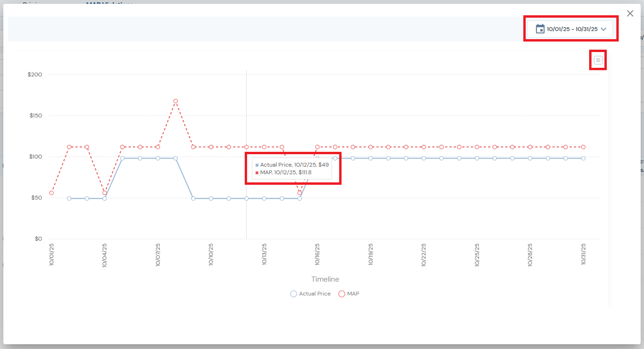
Task: Click the MAP data point on 10/31/25
Action: click(583, 147)
